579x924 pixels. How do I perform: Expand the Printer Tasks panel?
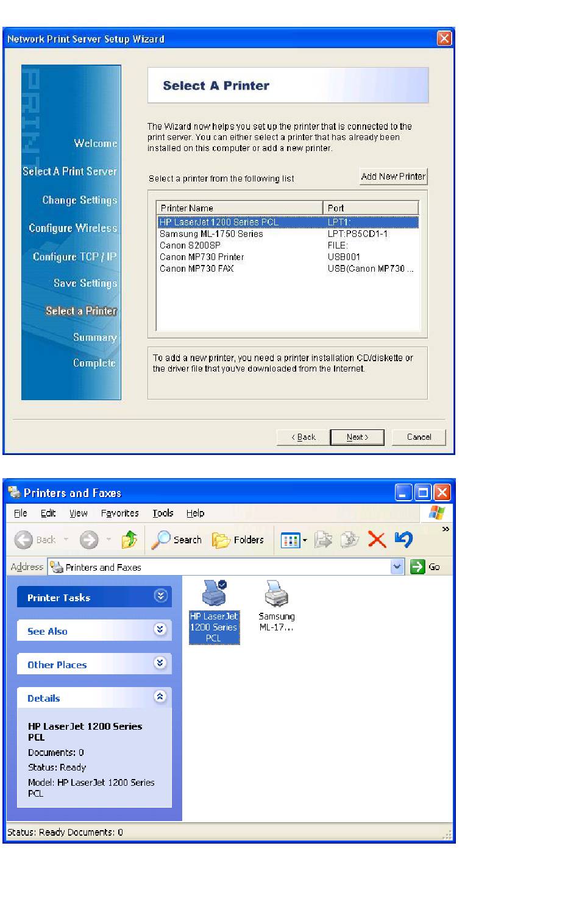click(160, 596)
